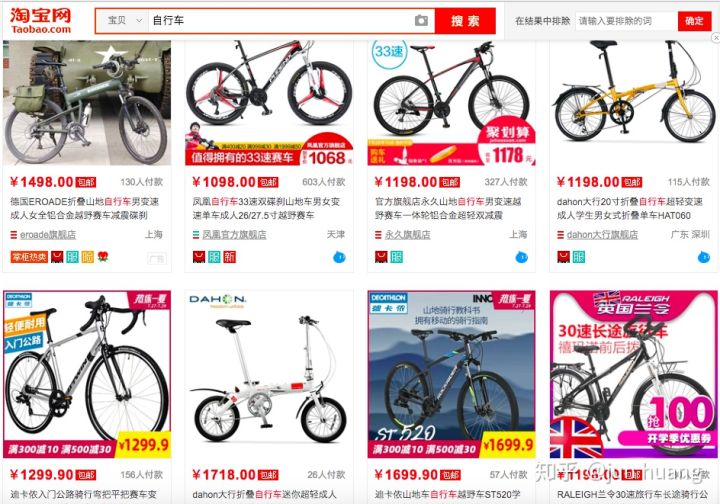This screenshot has height=504, width=720.
Task: Open the 凤凰官方旗舰店 store link
Action: click(234, 235)
